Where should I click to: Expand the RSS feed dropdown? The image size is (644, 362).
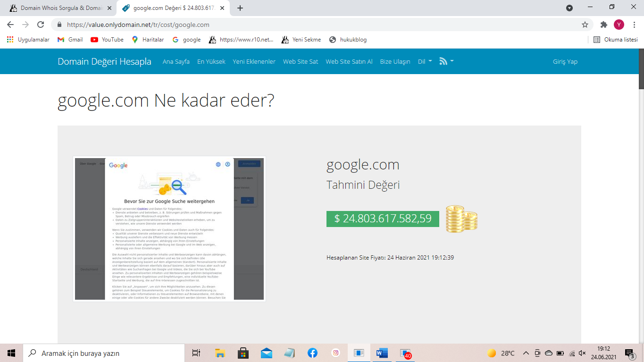pyautogui.click(x=446, y=61)
